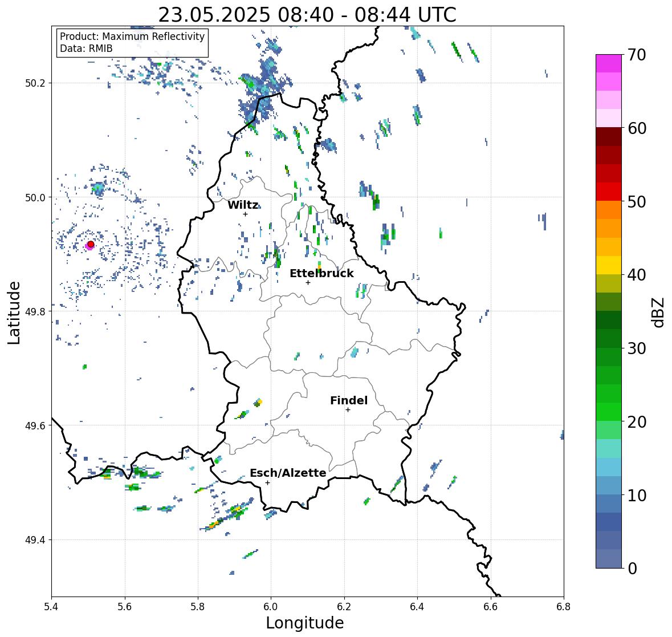Viewport: 672px width, 637px height.
Task: Click the dark red colorbar segment below 60
Action: 609,137
